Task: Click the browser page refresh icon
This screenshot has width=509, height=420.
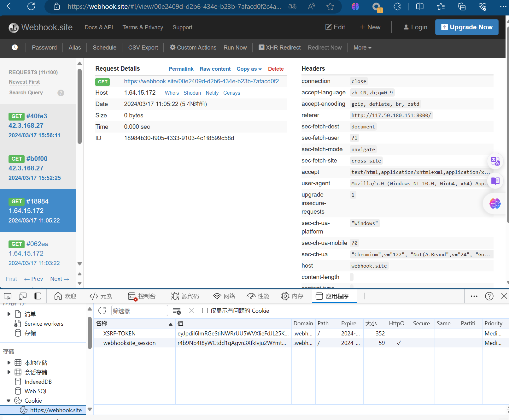Action: tap(31, 6)
